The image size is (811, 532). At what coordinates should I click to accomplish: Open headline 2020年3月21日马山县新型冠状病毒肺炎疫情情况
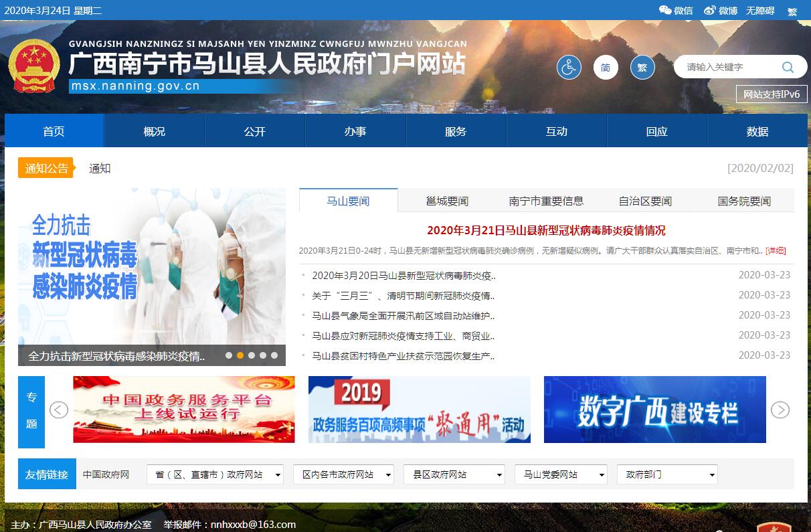click(x=546, y=230)
